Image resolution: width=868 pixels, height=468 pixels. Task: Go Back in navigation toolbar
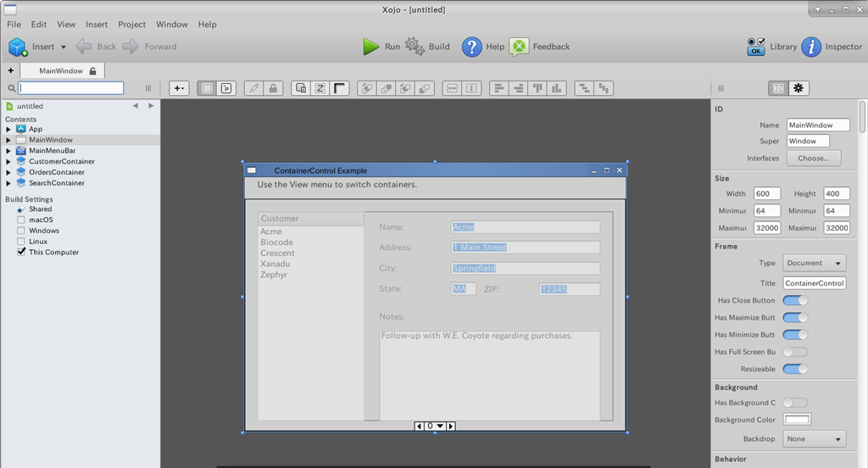[x=95, y=47]
